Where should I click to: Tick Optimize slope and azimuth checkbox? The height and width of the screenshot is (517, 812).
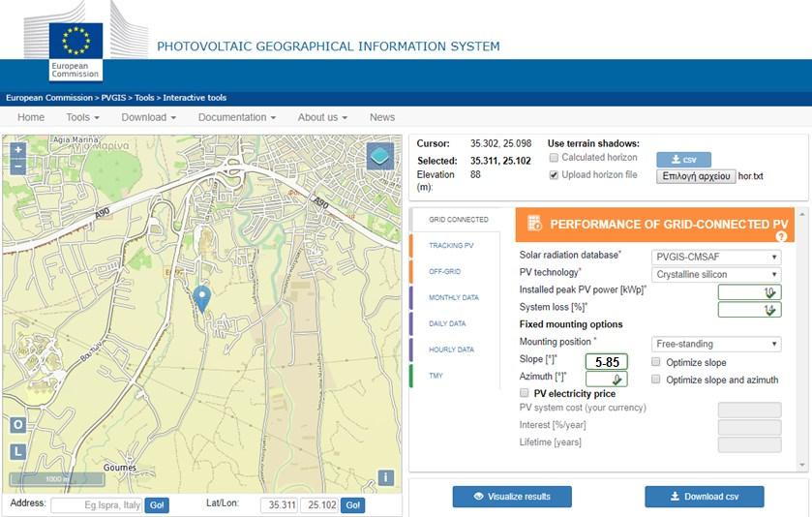click(655, 380)
